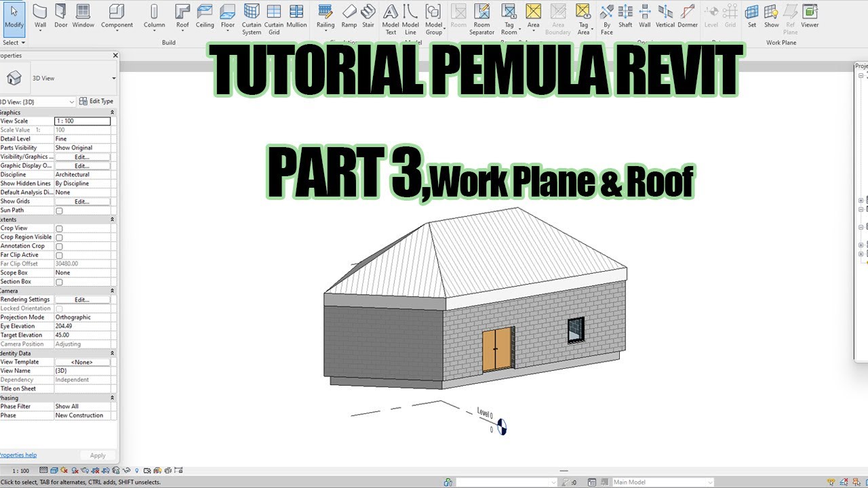Screen dimensions: 868x488
Task: Open the Component tool
Action: (117, 18)
